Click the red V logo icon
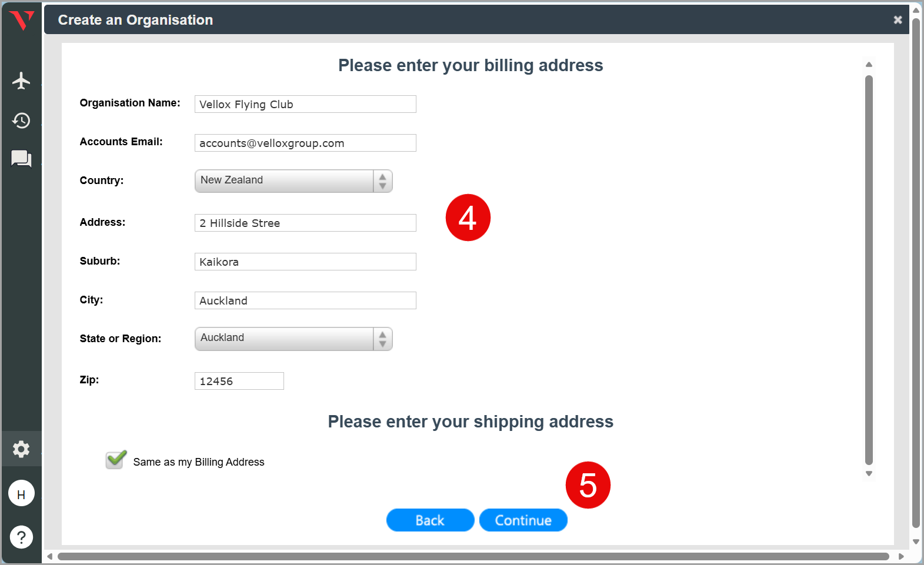Screen dimensions: 924x565 (x=22, y=21)
